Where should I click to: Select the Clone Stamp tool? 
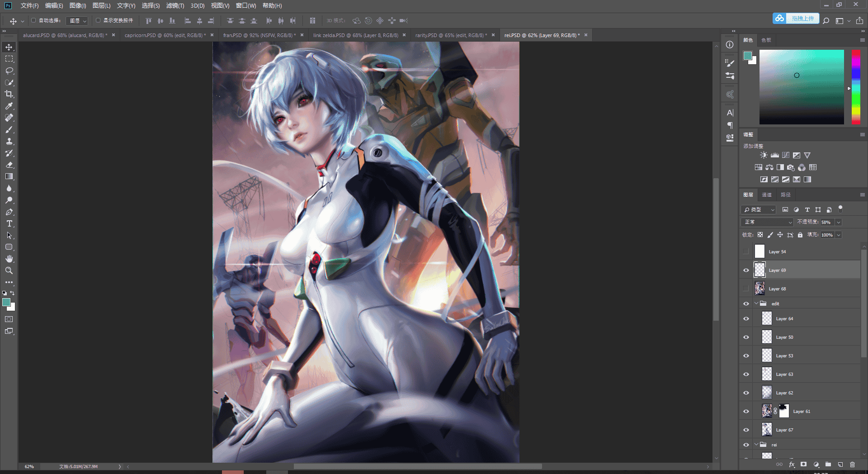[x=9, y=141]
